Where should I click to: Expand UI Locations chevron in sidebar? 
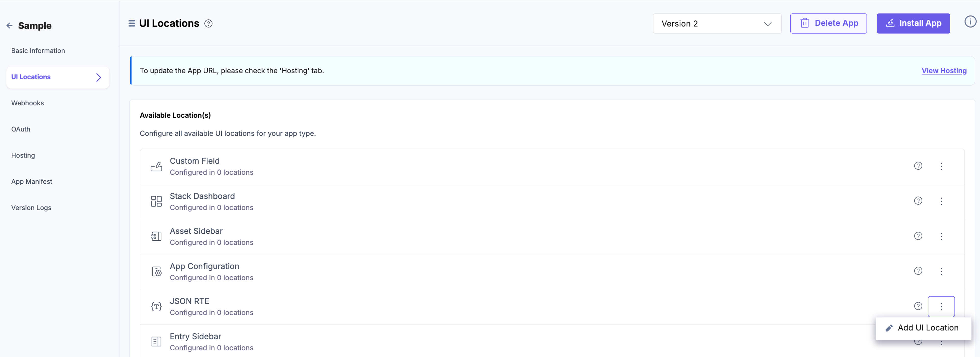[99, 78]
